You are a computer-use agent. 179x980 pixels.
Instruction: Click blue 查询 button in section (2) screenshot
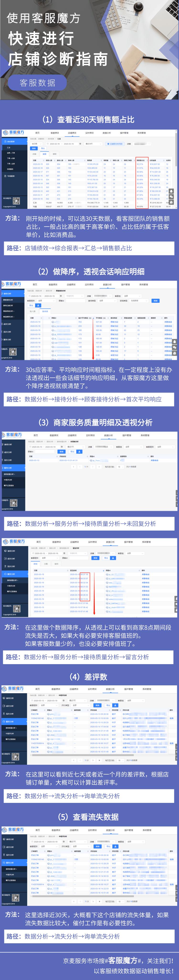(x=155, y=301)
